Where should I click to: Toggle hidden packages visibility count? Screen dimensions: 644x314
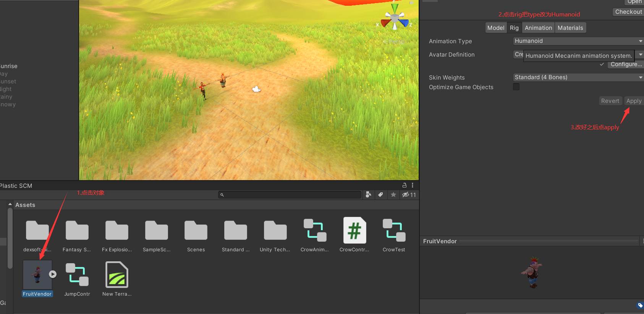(409, 195)
